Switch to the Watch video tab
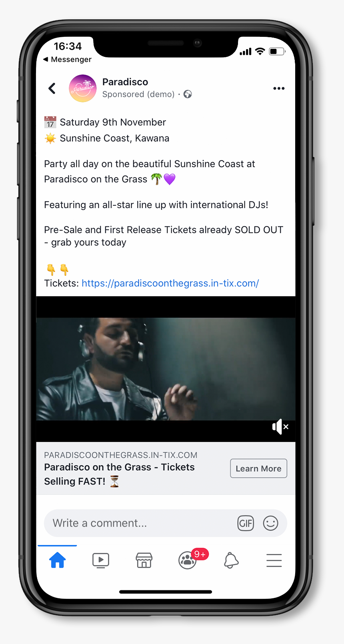344x644 pixels. click(x=101, y=560)
